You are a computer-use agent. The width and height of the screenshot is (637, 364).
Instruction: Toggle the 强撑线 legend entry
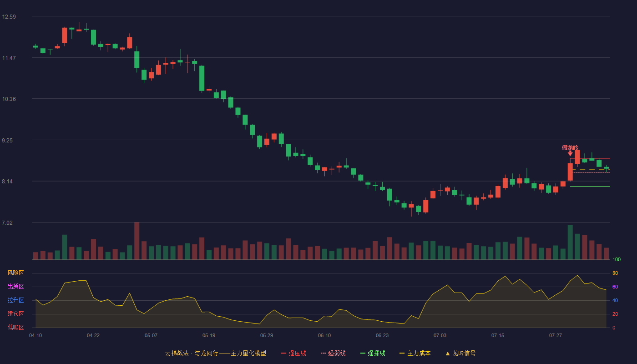click(373, 353)
